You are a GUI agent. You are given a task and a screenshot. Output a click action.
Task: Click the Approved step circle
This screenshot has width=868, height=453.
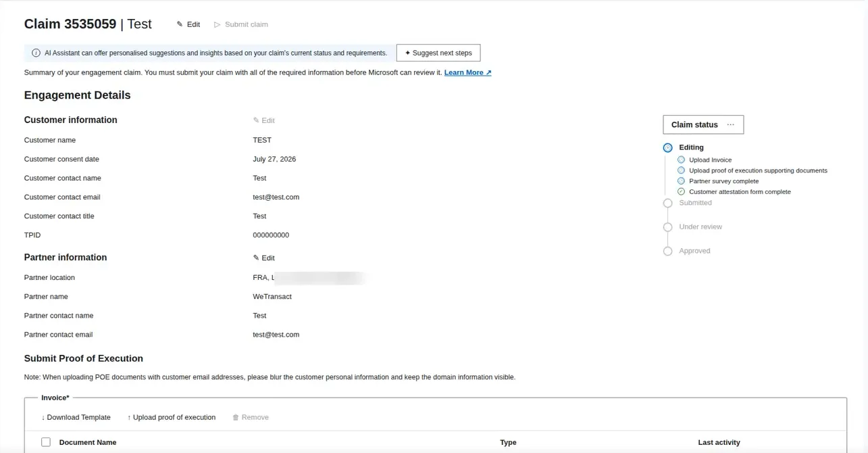[x=667, y=251]
